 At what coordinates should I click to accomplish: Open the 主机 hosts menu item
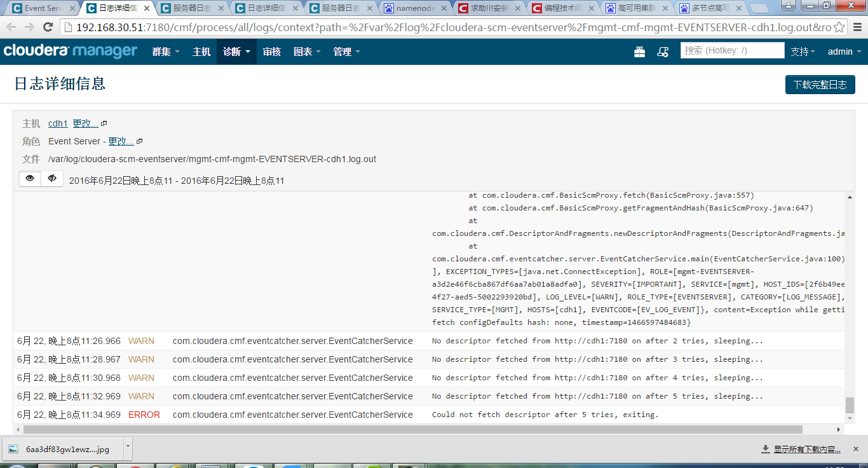tap(201, 52)
